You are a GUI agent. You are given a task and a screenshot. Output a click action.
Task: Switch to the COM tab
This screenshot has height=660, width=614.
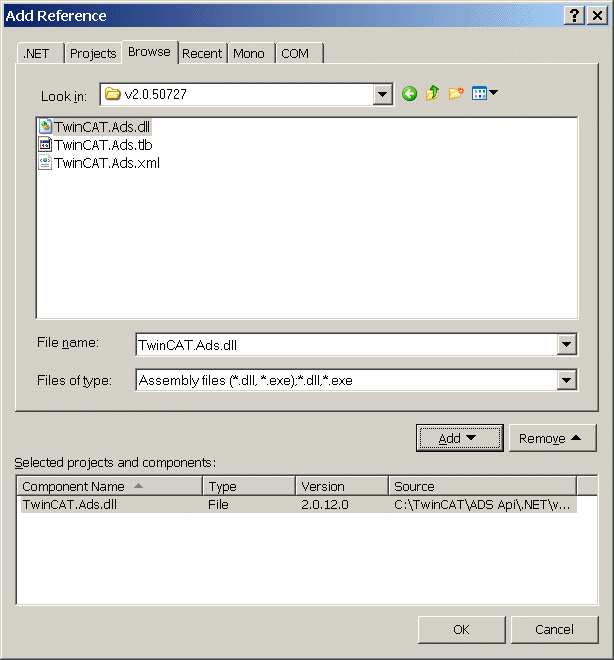pyautogui.click(x=299, y=53)
